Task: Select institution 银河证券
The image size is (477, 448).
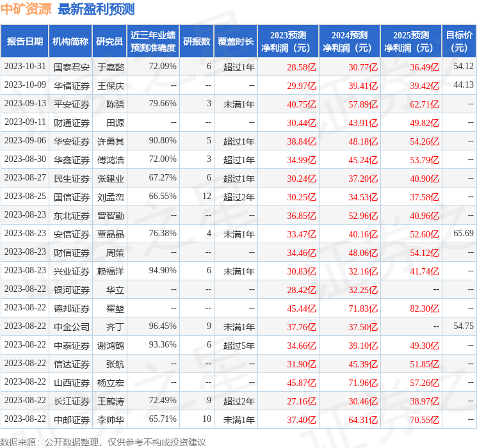Action: point(72,289)
